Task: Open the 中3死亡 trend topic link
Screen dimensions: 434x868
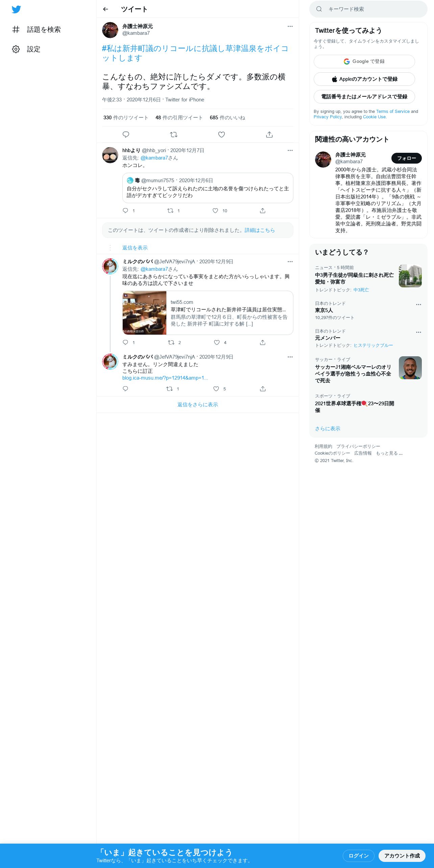Action: tap(361, 290)
